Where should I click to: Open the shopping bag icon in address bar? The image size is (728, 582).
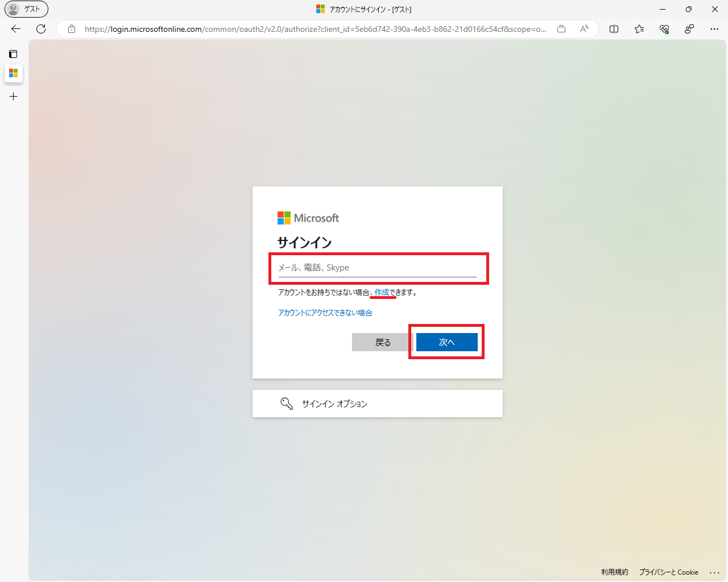[x=561, y=29]
